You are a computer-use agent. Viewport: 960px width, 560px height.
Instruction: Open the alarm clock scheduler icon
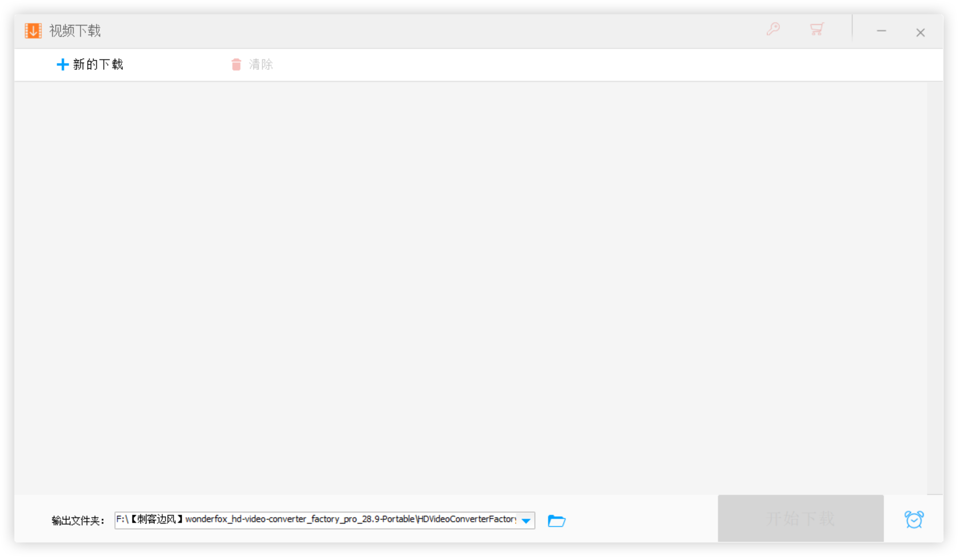914,519
